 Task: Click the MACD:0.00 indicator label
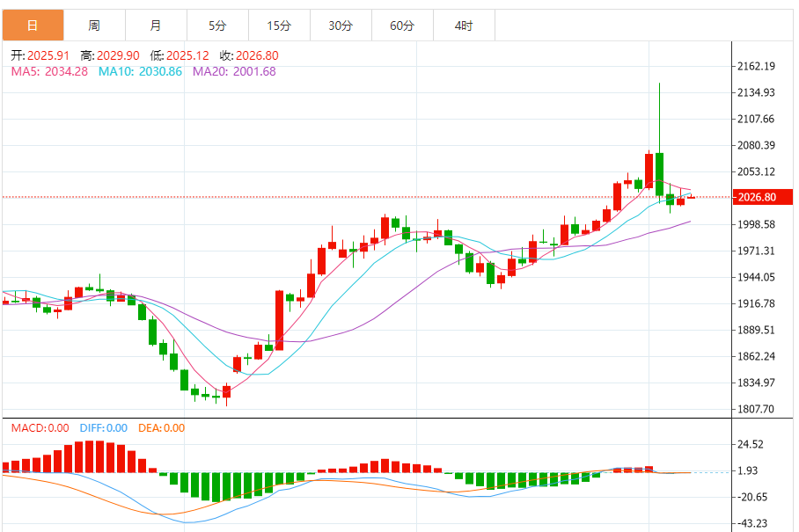40,428
